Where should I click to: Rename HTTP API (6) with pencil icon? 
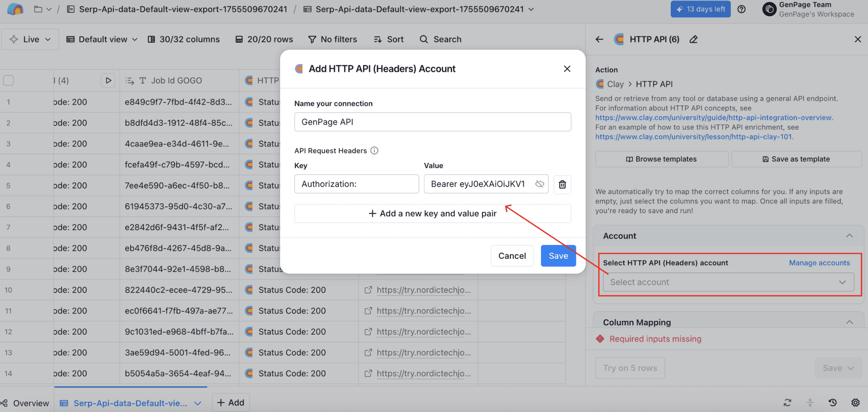pyautogui.click(x=693, y=39)
